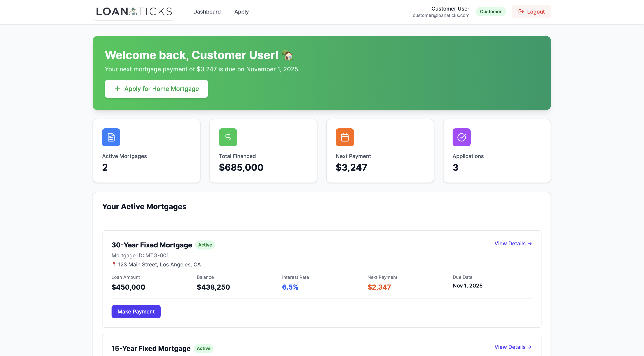
Task: Click the Total Financed $685,000 value
Action: 241,167
